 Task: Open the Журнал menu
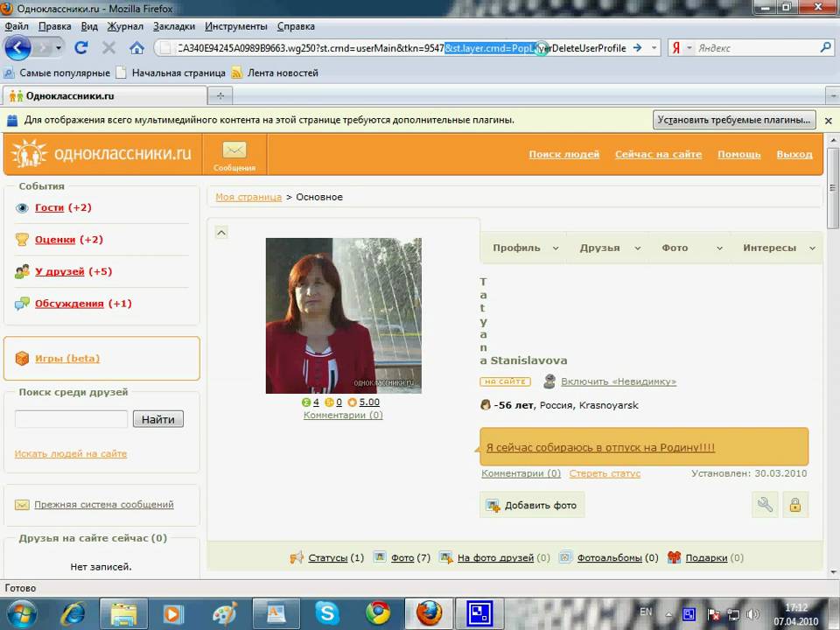(x=125, y=26)
